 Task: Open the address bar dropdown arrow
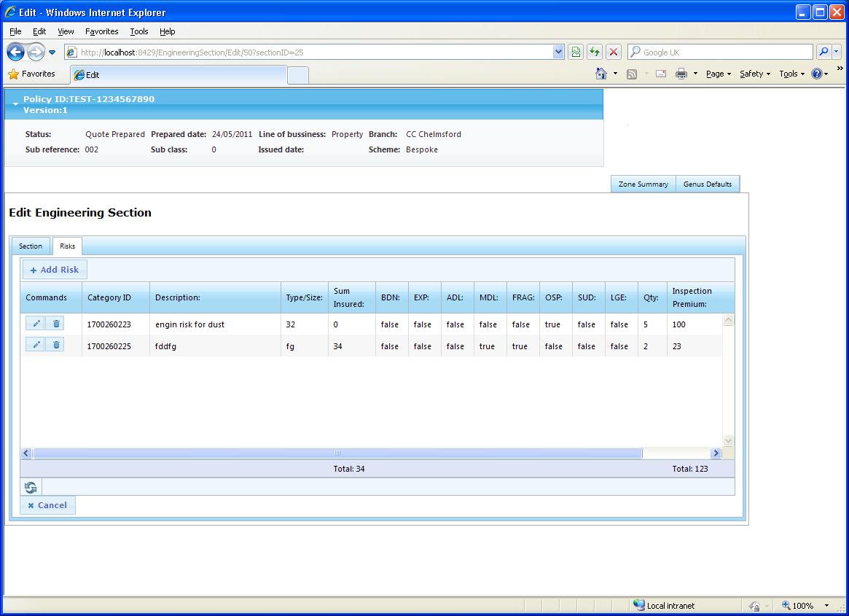pos(558,52)
